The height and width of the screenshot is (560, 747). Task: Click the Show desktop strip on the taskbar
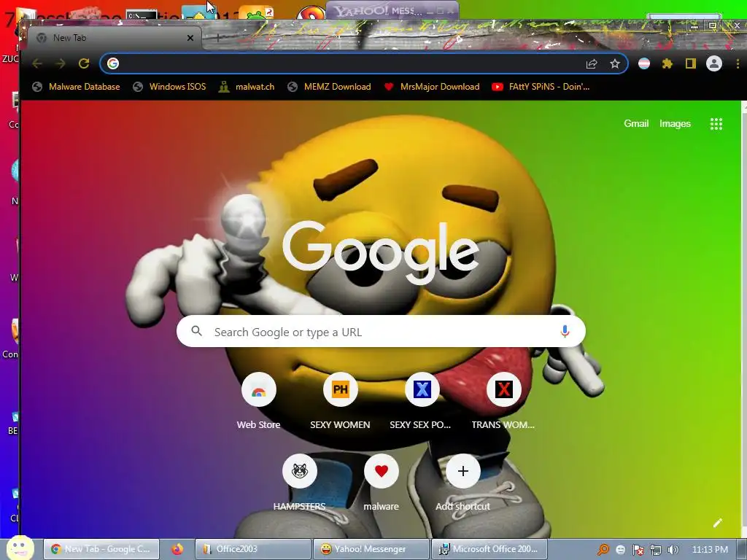coord(743,550)
